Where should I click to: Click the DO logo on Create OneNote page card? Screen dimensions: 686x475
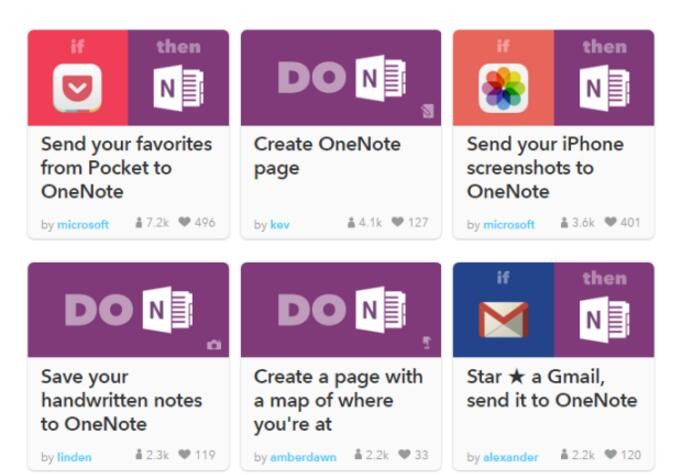click(x=312, y=78)
